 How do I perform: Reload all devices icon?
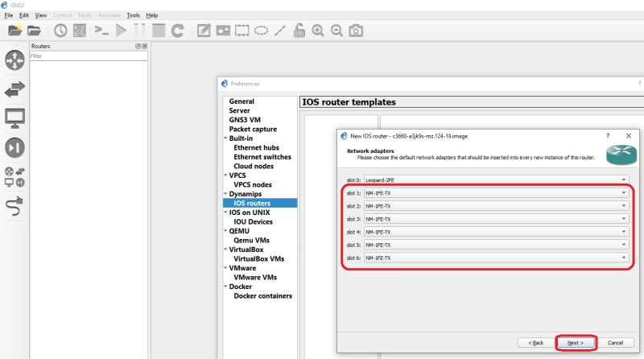tap(177, 31)
